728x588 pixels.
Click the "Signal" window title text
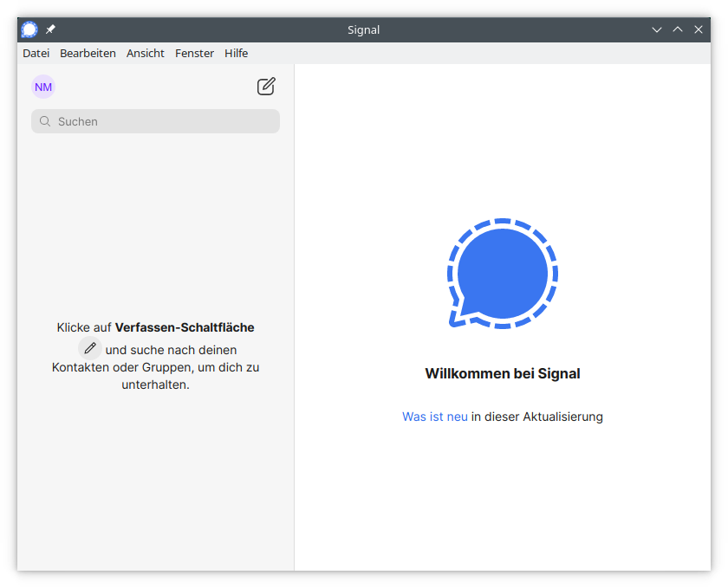pos(363,29)
